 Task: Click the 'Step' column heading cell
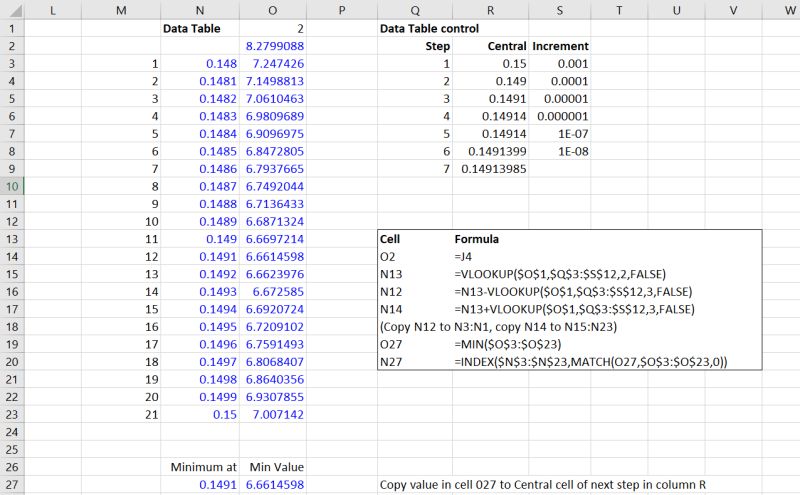click(415, 46)
